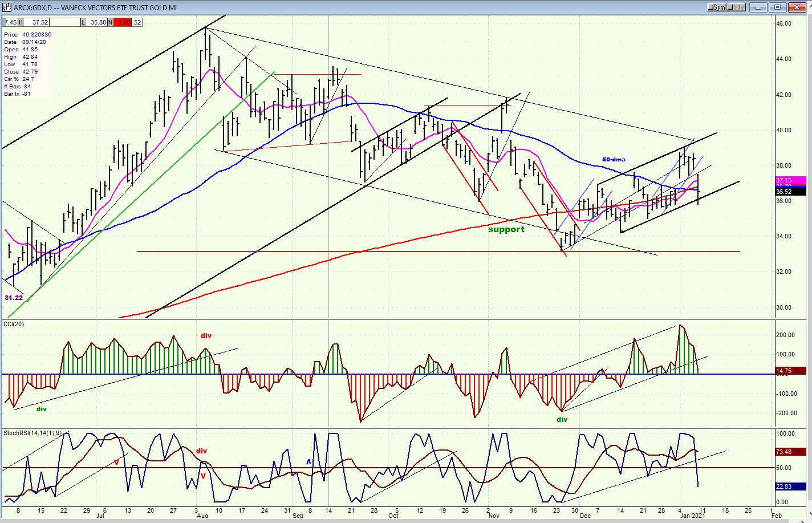The height and width of the screenshot is (523, 812).
Task: Click the Bar Ix -81 data box row
Action: pyautogui.click(x=17, y=94)
